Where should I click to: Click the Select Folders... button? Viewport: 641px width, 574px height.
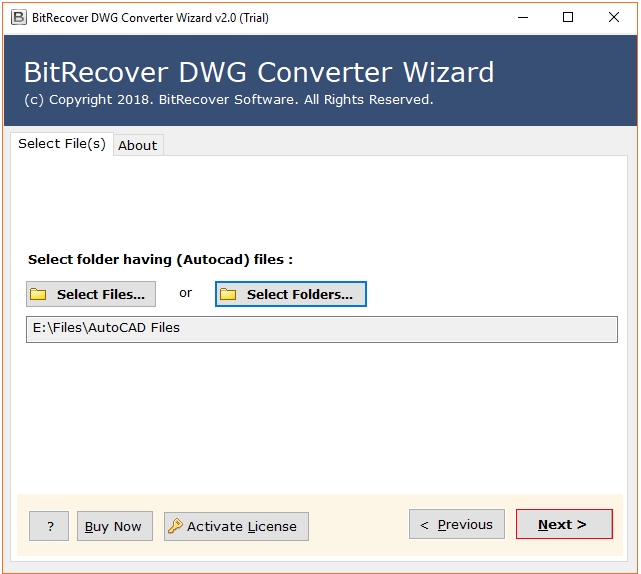[291, 294]
